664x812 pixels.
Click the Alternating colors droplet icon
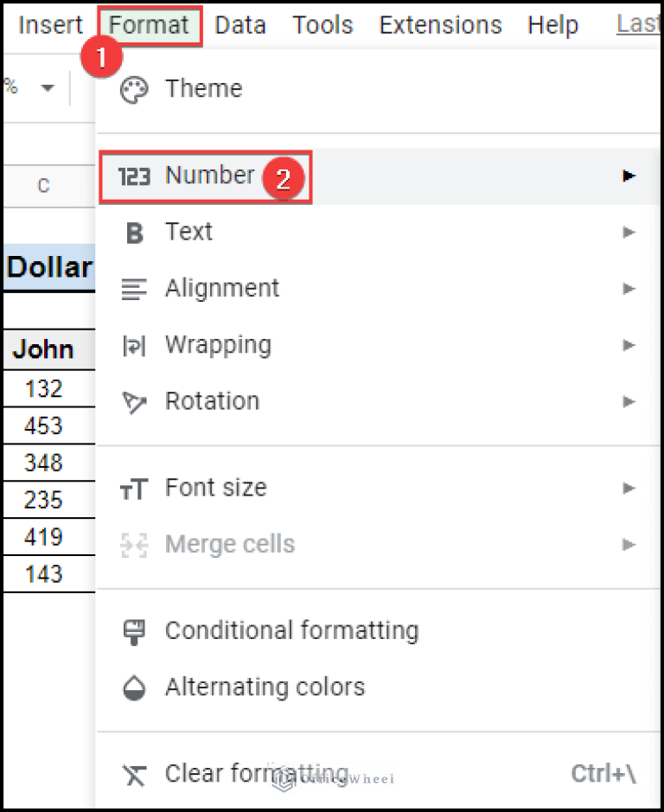pos(134,687)
